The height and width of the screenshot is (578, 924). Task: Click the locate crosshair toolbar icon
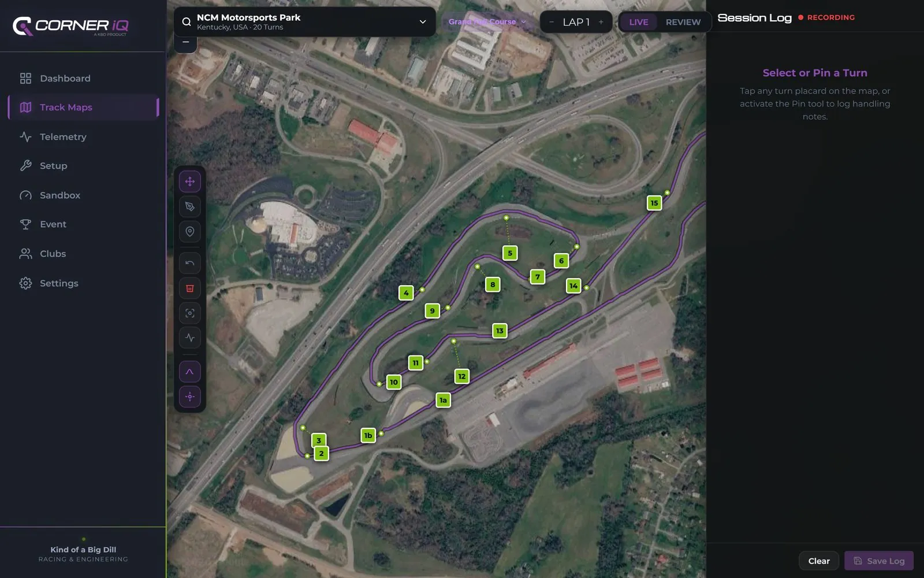pos(190,397)
